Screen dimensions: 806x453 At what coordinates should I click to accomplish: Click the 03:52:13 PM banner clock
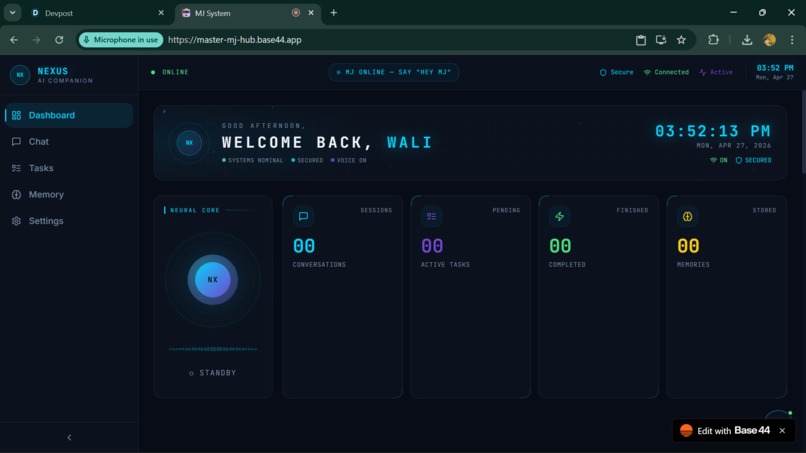(713, 131)
